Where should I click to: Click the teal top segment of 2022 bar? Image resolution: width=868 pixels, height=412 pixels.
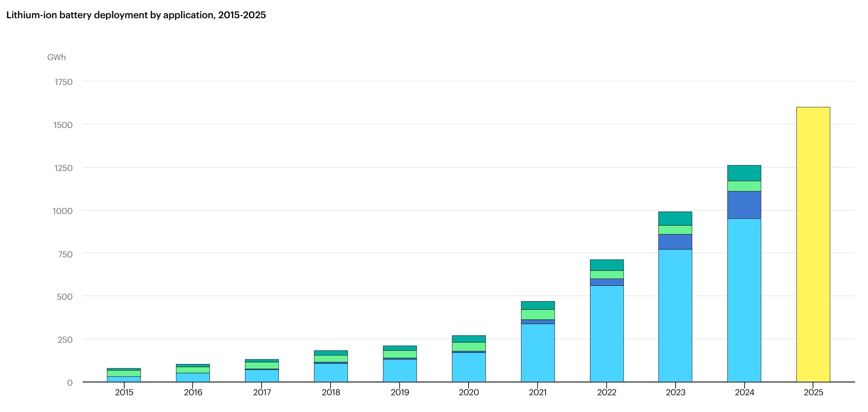[x=607, y=265]
